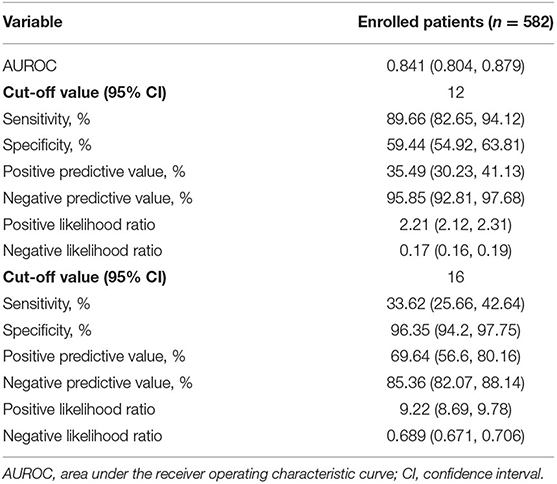Click the cut-off value 16
This screenshot has height=484, width=557.
tap(456, 277)
